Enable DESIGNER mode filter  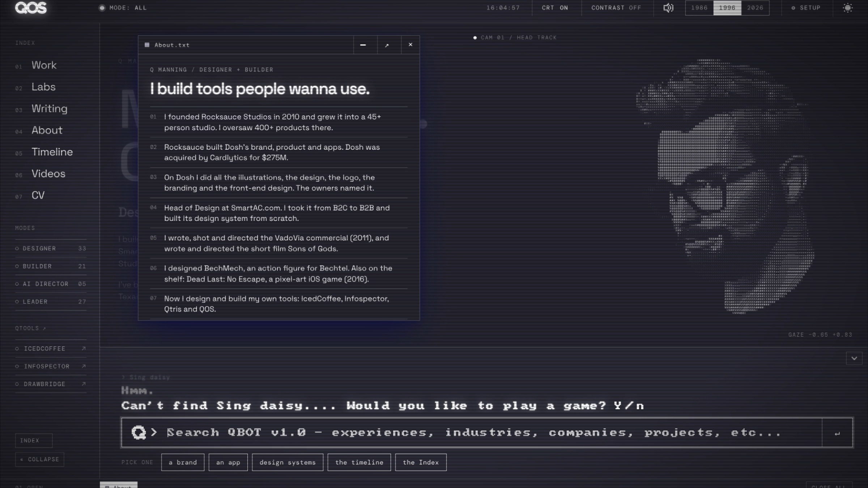click(51, 248)
